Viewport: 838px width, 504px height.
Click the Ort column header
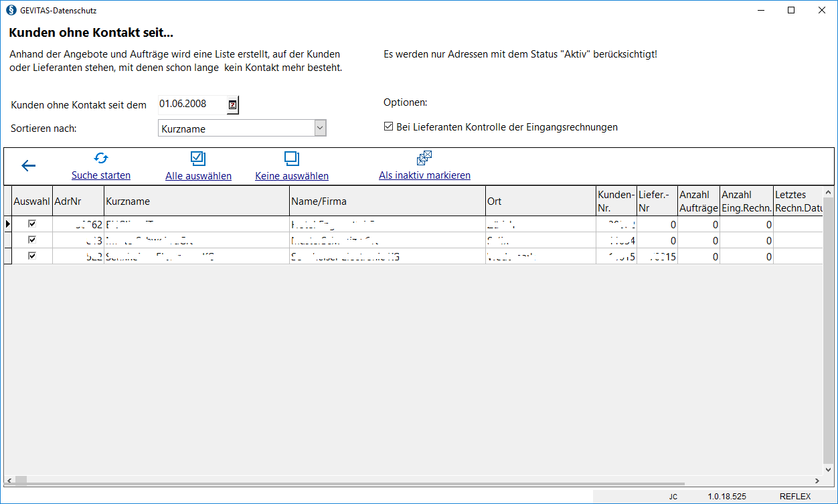point(541,201)
